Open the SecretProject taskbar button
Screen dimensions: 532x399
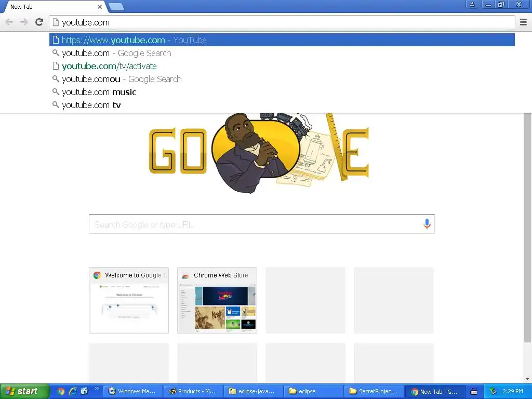coord(374,391)
